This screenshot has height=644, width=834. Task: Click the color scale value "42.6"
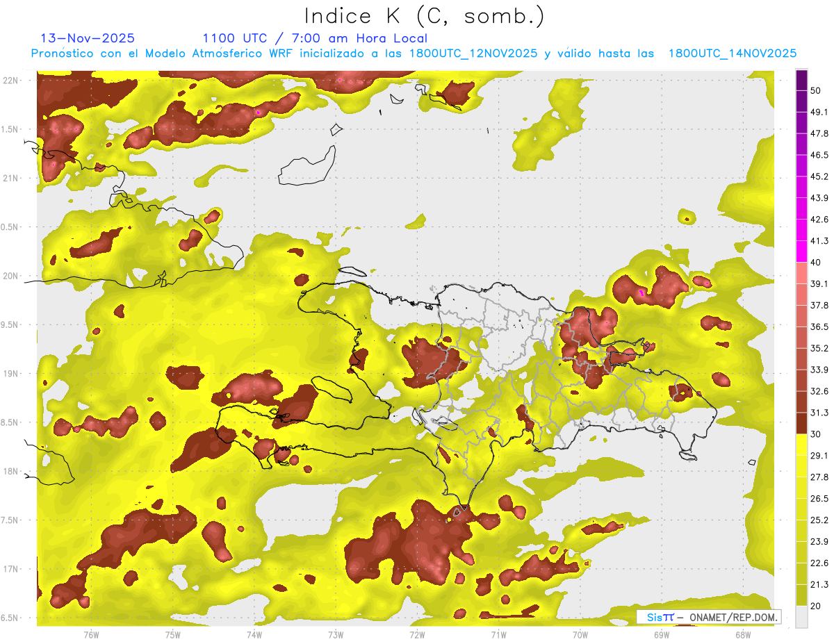[x=819, y=220]
